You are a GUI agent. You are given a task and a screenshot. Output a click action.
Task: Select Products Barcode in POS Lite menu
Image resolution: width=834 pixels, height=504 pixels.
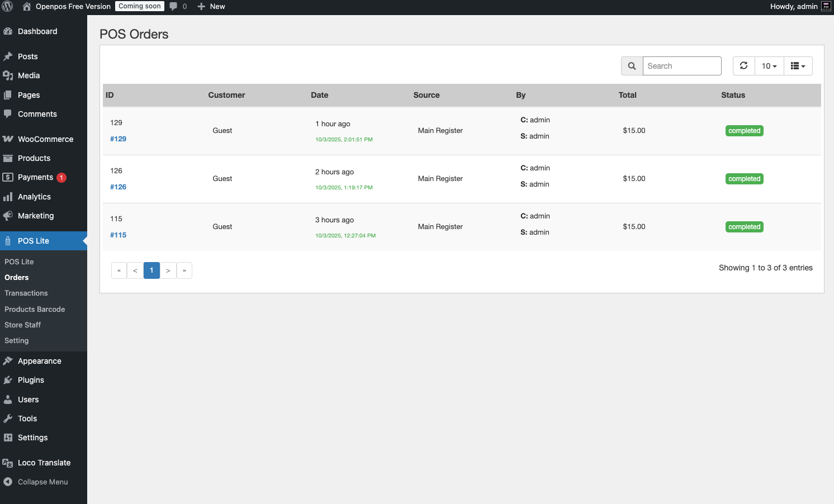(35, 309)
